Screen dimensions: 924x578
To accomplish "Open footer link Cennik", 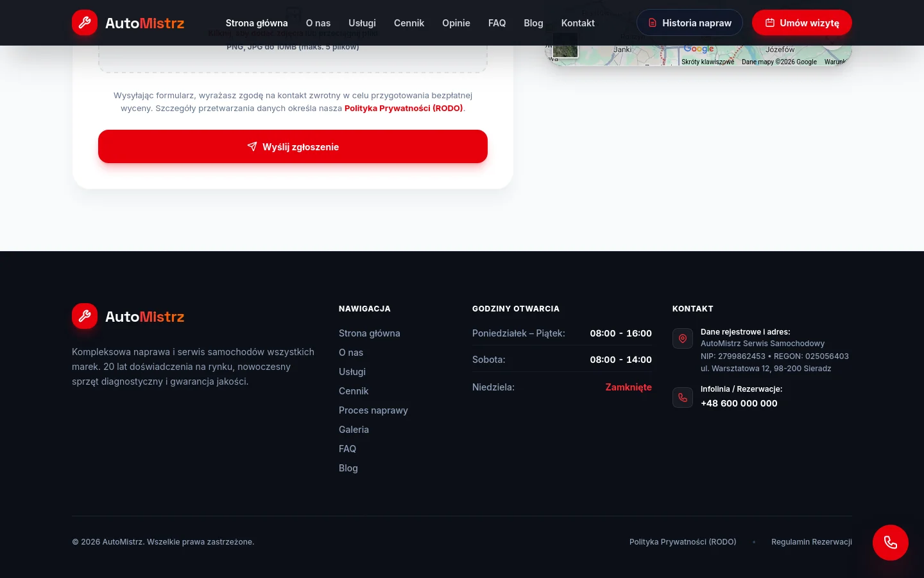I will tap(354, 391).
